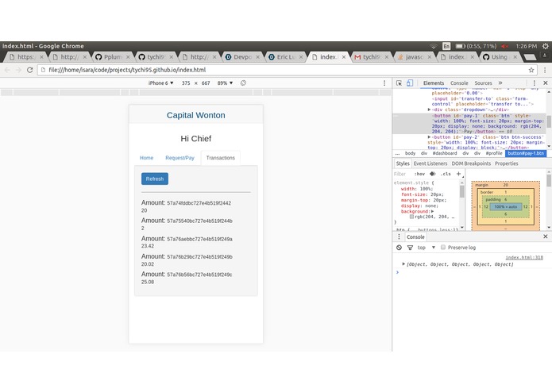552x392 pixels.
Task: Clear the console log
Action: tap(399, 248)
